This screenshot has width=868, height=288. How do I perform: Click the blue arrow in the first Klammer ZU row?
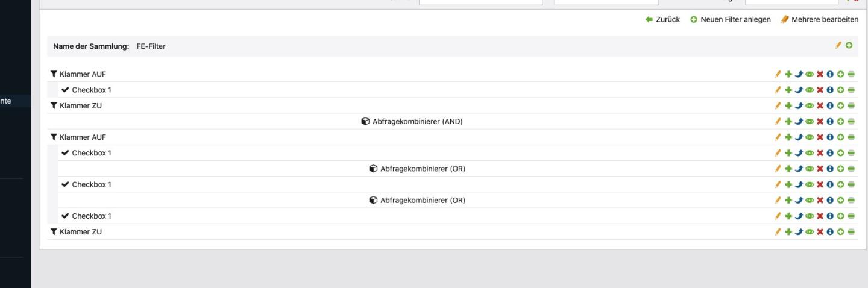click(x=798, y=106)
